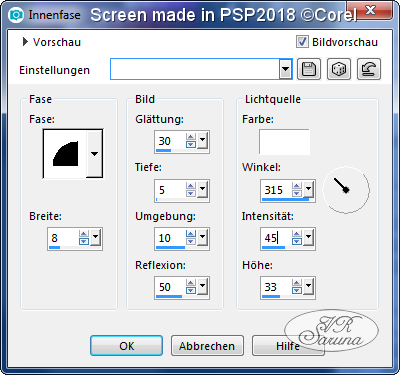400x375 pixels.
Task: Click the white Farbe color swatch
Action: pyautogui.click(x=284, y=142)
